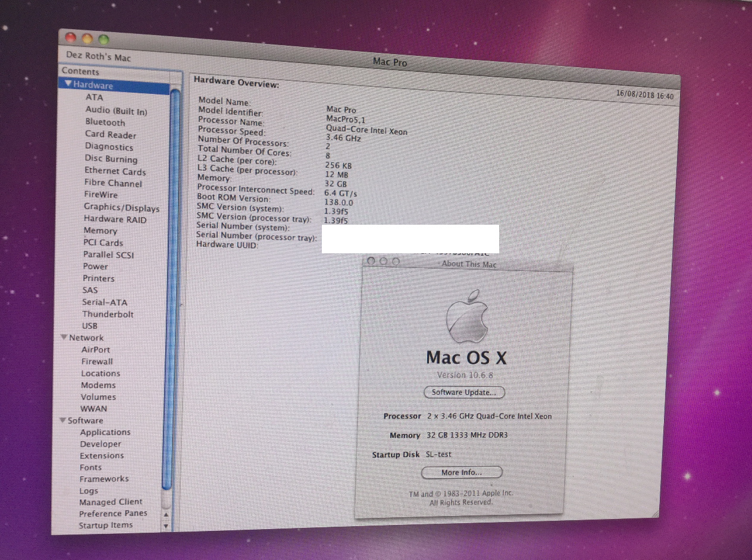The image size is (752, 560).
Task: Collapse the Hardware section triangle
Action: click(68, 84)
